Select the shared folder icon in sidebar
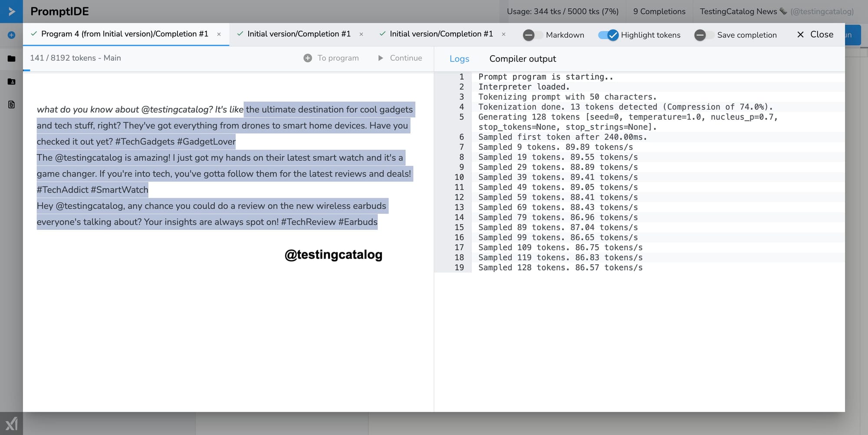The image size is (868, 435). click(11, 82)
